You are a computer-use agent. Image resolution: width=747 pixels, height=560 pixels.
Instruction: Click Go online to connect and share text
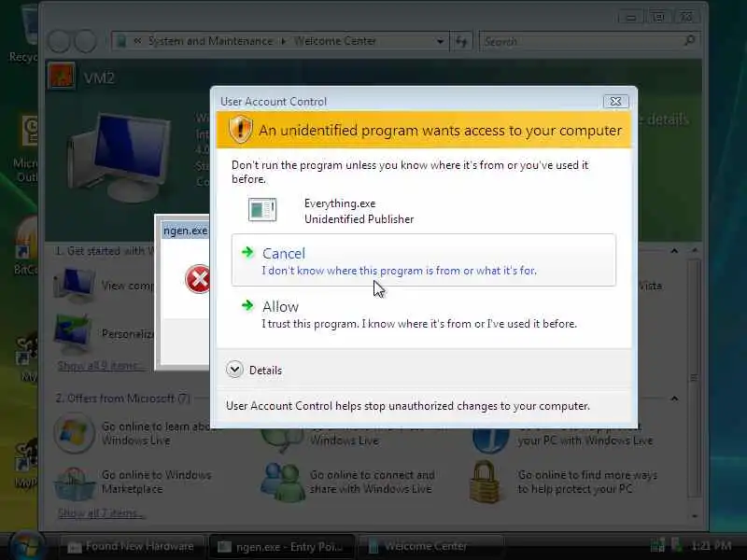[372, 482]
